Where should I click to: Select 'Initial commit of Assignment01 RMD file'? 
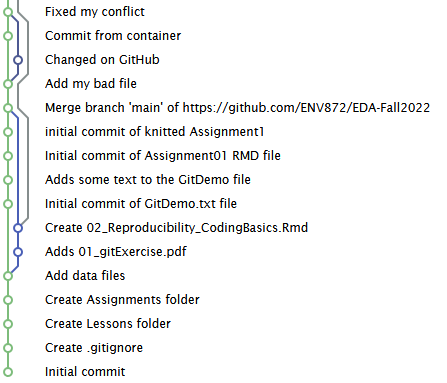coord(163,156)
